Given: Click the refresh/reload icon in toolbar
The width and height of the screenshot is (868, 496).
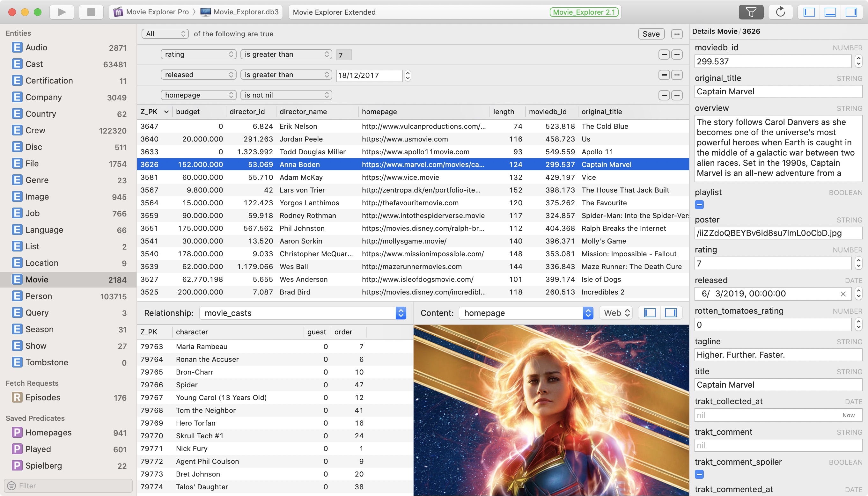Looking at the screenshot, I should (x=782, y=11).
